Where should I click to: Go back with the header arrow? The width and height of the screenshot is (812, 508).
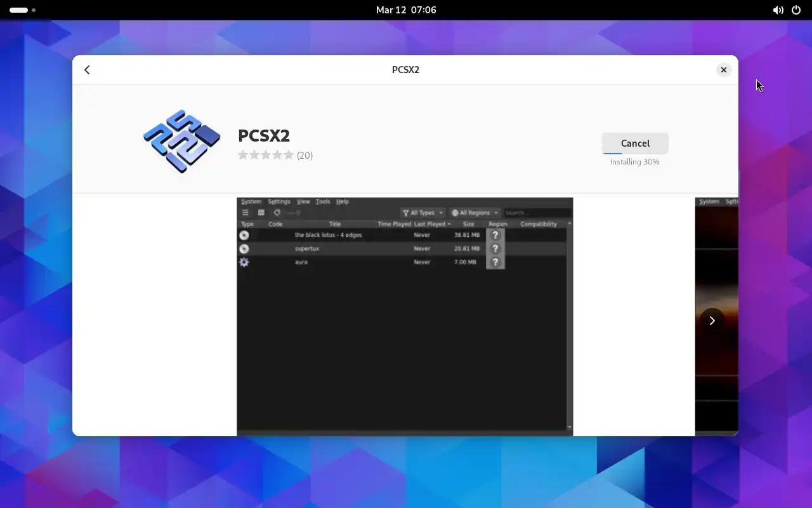[87, 70]
